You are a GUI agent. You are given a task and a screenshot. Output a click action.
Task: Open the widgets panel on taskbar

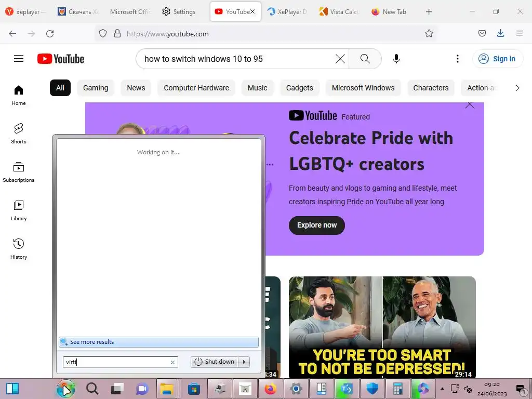click(x=12, y=389)
